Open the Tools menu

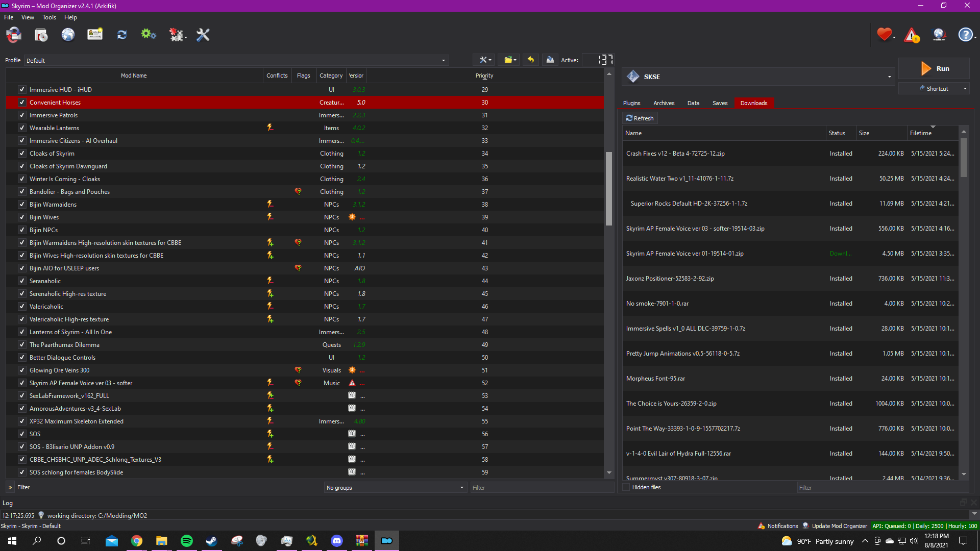tap(49, 17)
